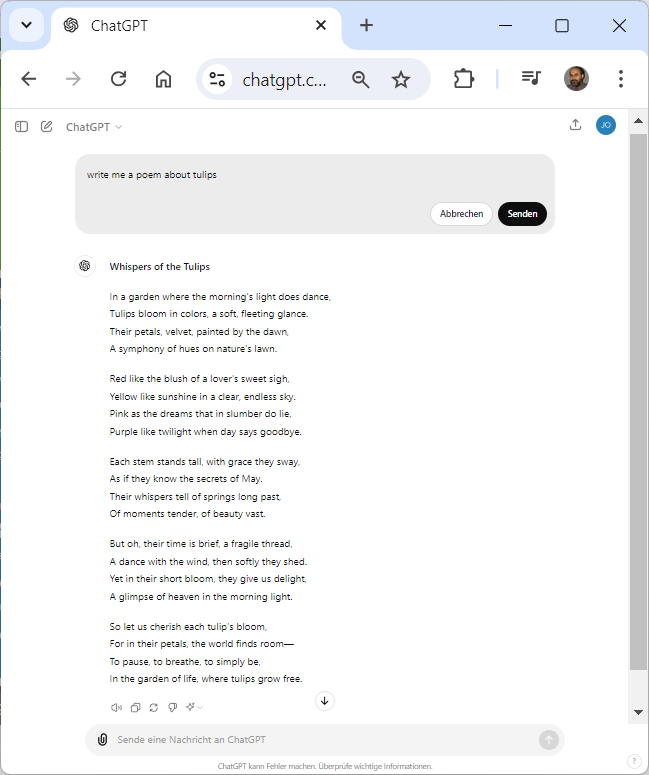Viewport: 649px width, 775px height.
Task: Toggle the ChatGPT sidebar panel icon
Action: [x=21, y=127]
